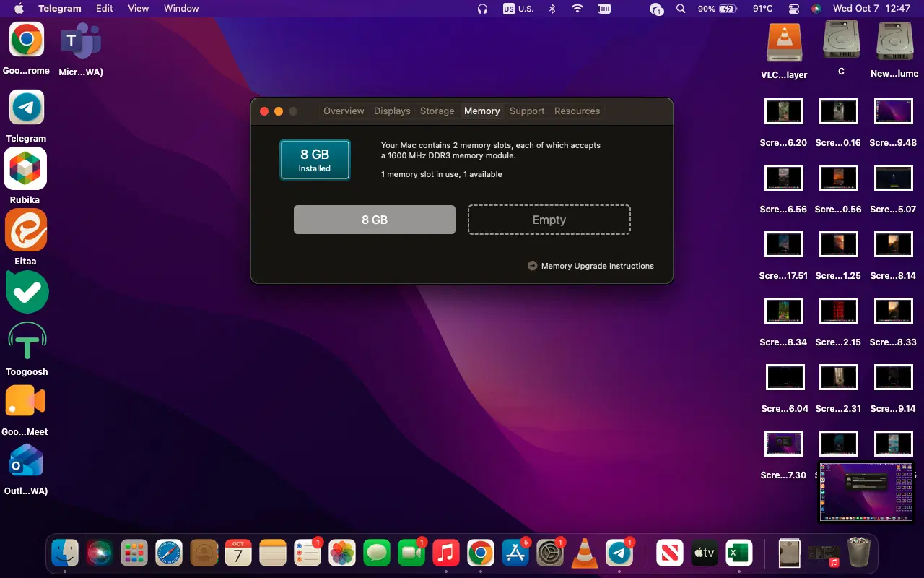Open the Music app in the Dock
Image resolution: width=924 pixels, height=578 pixels.
[446, 553]
